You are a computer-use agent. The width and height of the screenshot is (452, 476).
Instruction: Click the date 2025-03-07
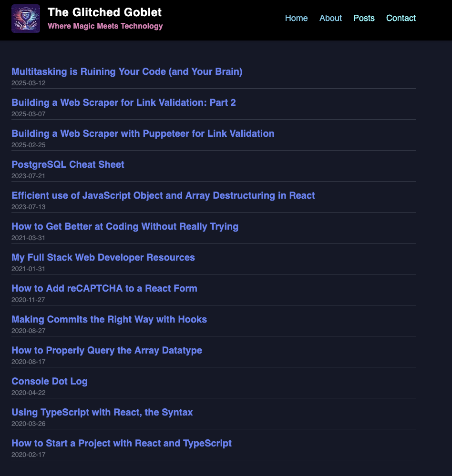29,114
